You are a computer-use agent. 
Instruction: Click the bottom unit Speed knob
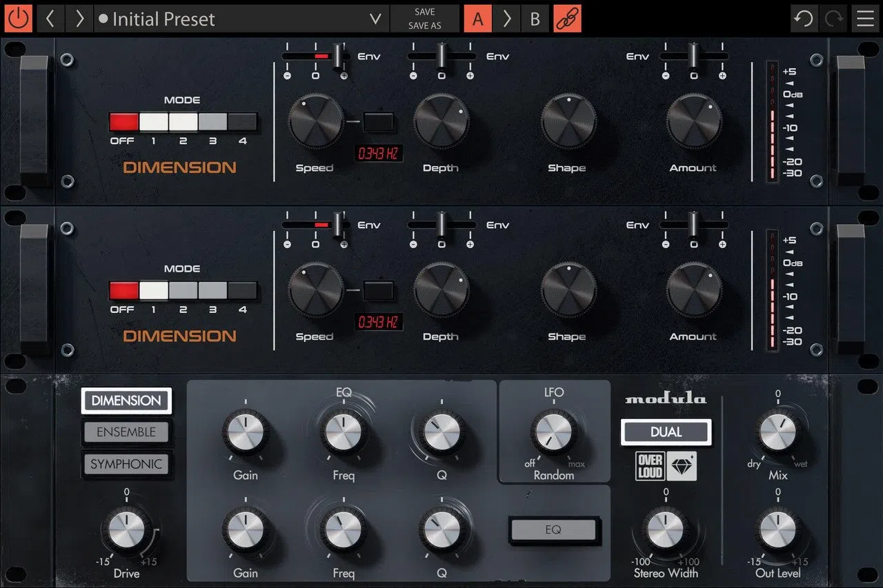(315, 290)
